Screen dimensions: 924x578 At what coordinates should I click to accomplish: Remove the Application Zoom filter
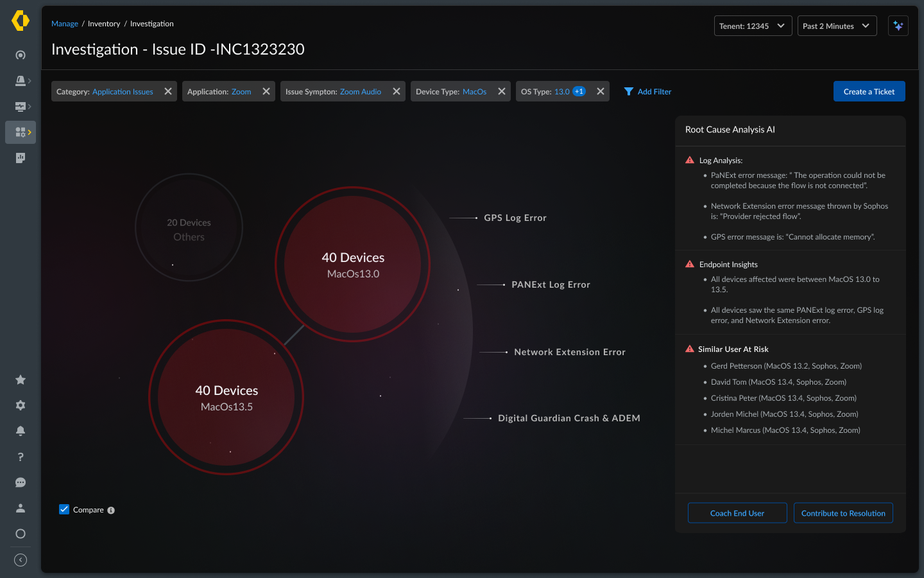266,91
